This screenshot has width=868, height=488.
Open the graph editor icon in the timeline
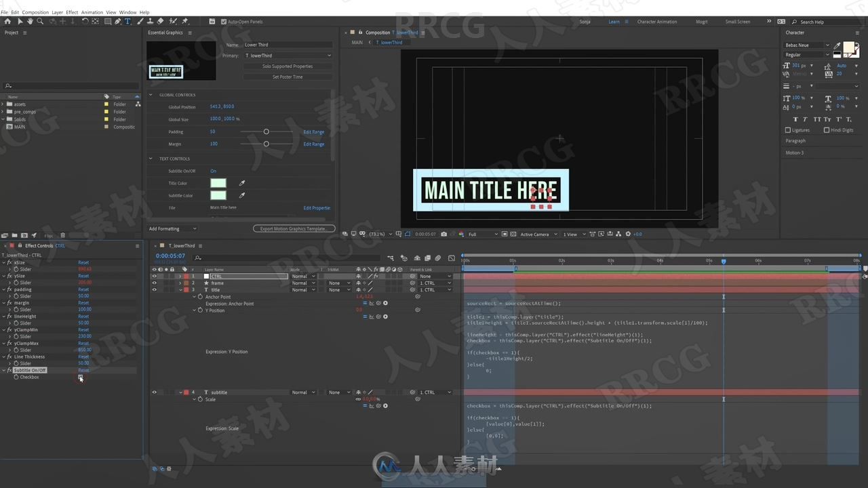coord(450,258)
